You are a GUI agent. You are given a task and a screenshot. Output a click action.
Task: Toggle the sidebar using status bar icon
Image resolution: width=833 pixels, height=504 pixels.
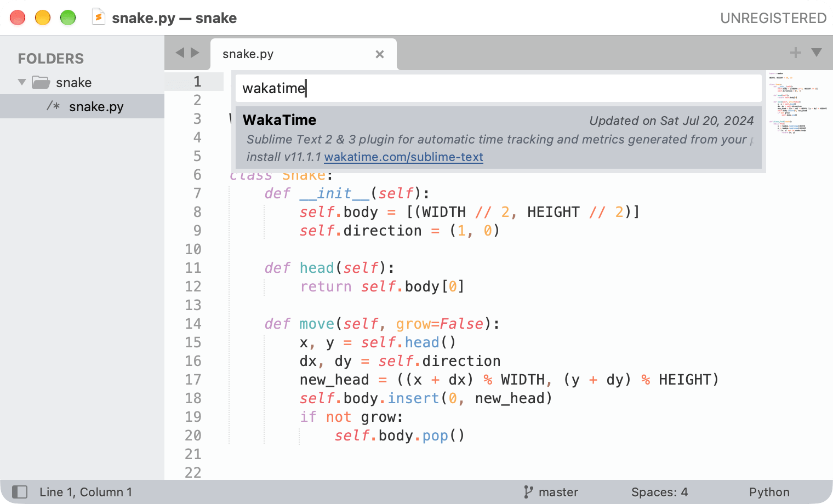[x=20, y=492]
